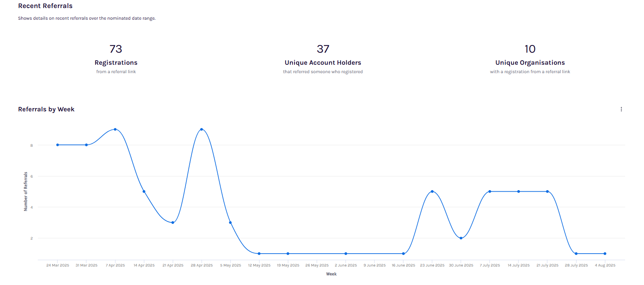
Task: Open the Referrals by Week chart options menu
Action: tap(621, 109)
